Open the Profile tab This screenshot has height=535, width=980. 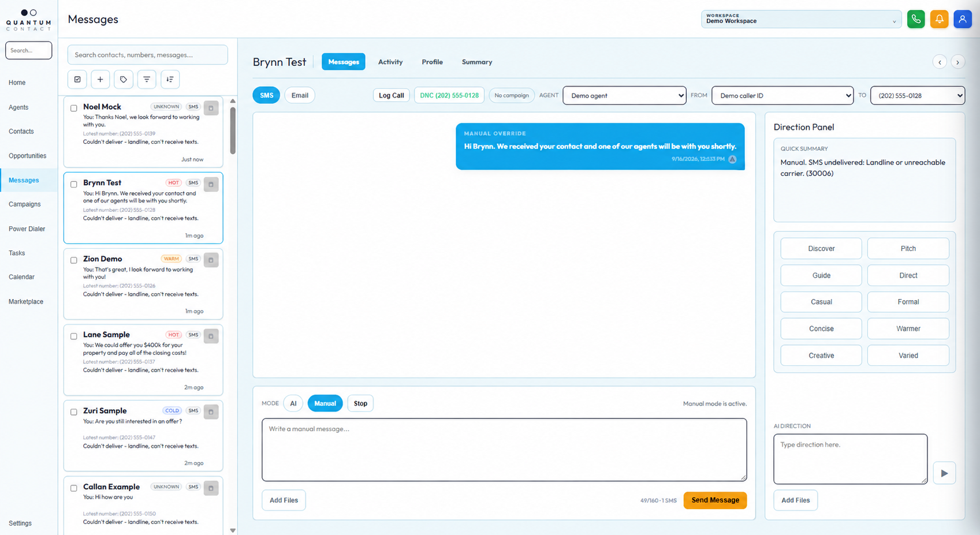[432, 62]
